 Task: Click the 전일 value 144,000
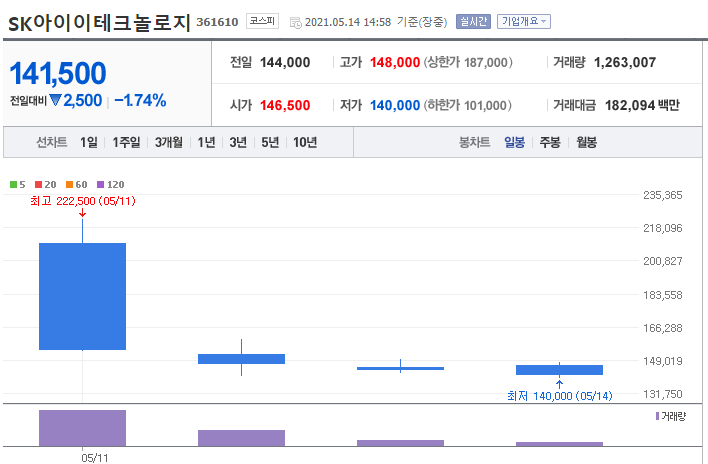tap(285, 62)
